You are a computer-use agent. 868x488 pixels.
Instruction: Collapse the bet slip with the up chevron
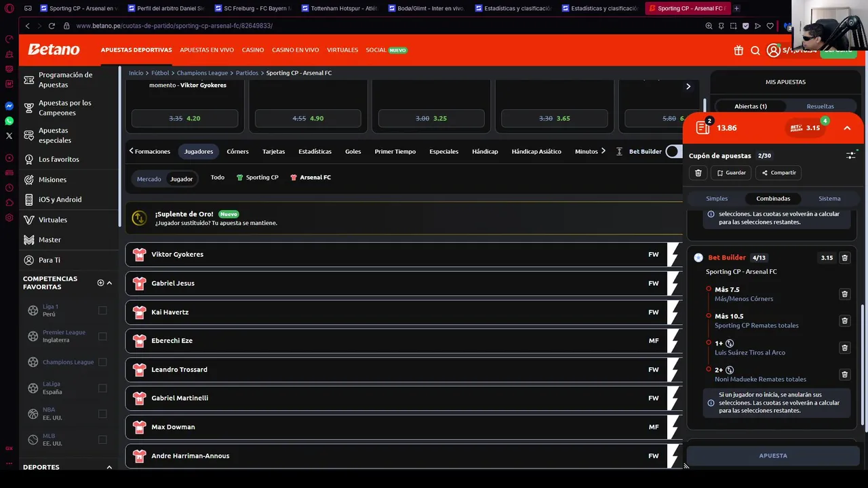[847, 127]
